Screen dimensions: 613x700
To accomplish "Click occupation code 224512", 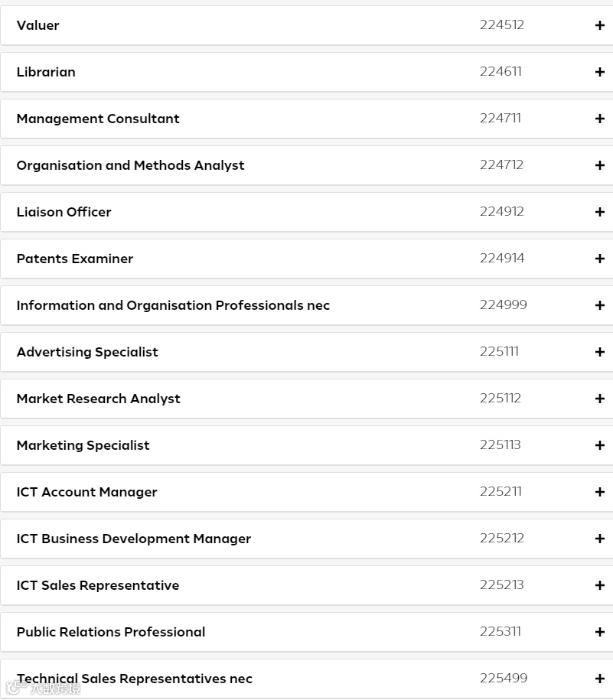I will 502,24.
